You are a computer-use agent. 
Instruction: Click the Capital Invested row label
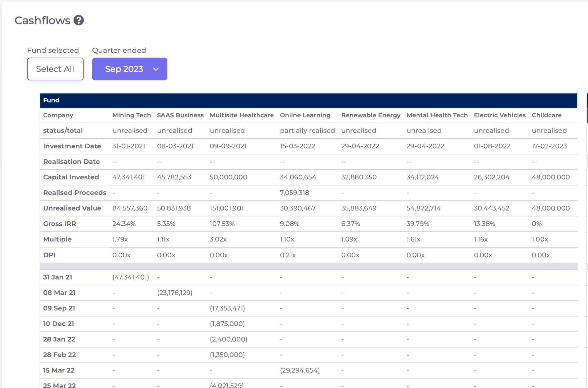pos(71,177)
